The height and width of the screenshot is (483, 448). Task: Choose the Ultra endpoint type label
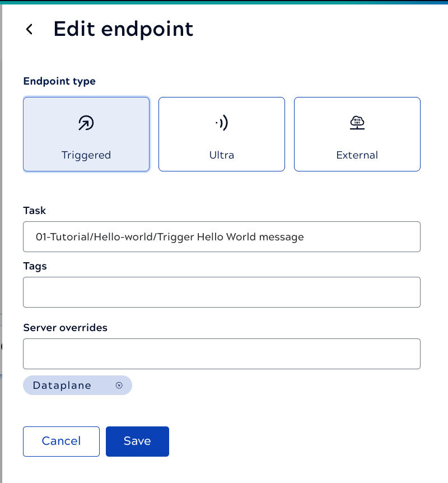point(222,155)
